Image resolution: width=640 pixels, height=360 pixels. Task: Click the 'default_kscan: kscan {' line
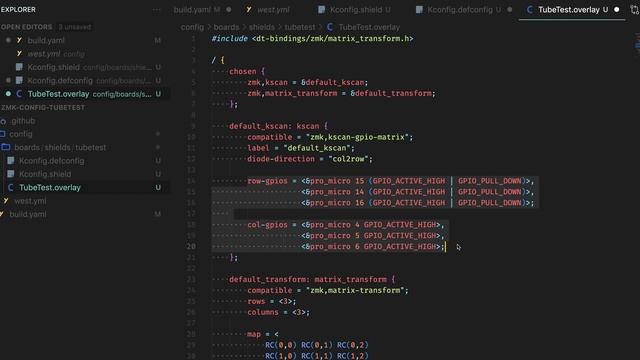pos(278,126)
